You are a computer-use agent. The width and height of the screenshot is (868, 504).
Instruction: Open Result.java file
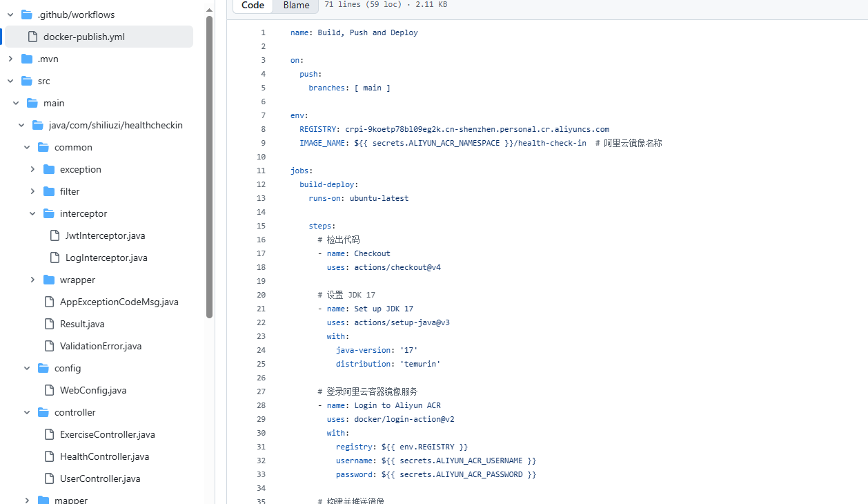[x=82, y=324]
